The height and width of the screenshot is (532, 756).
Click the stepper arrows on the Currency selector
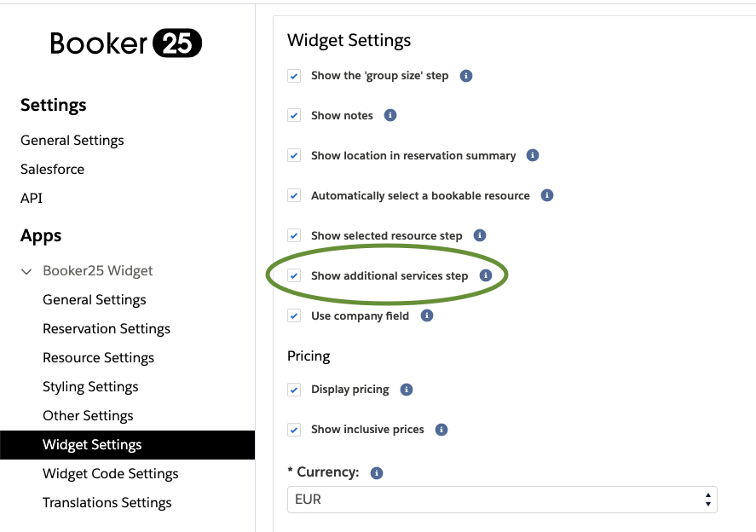pos(707,499)
